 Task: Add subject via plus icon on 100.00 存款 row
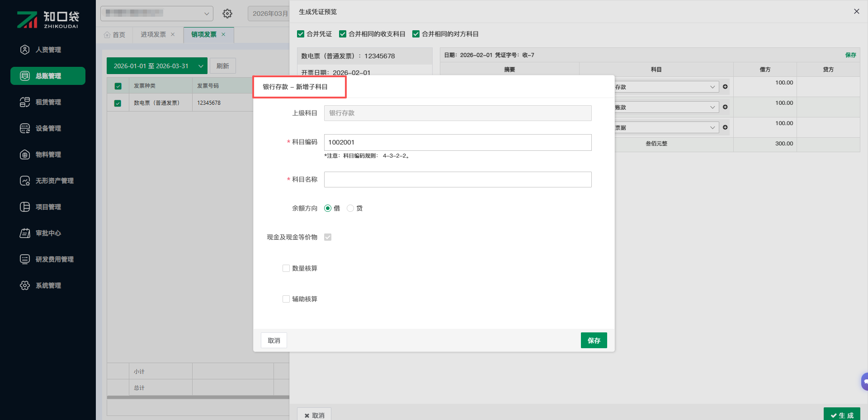(725, 87)
